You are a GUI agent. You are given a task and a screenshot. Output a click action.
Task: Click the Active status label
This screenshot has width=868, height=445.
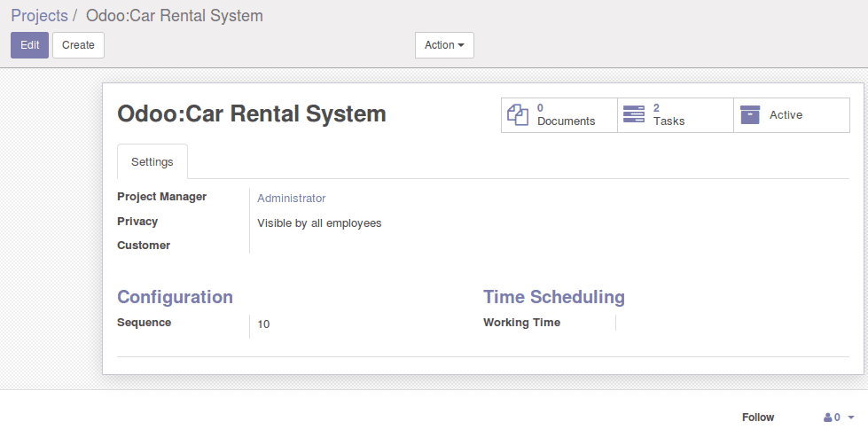[x=786, y=115]
